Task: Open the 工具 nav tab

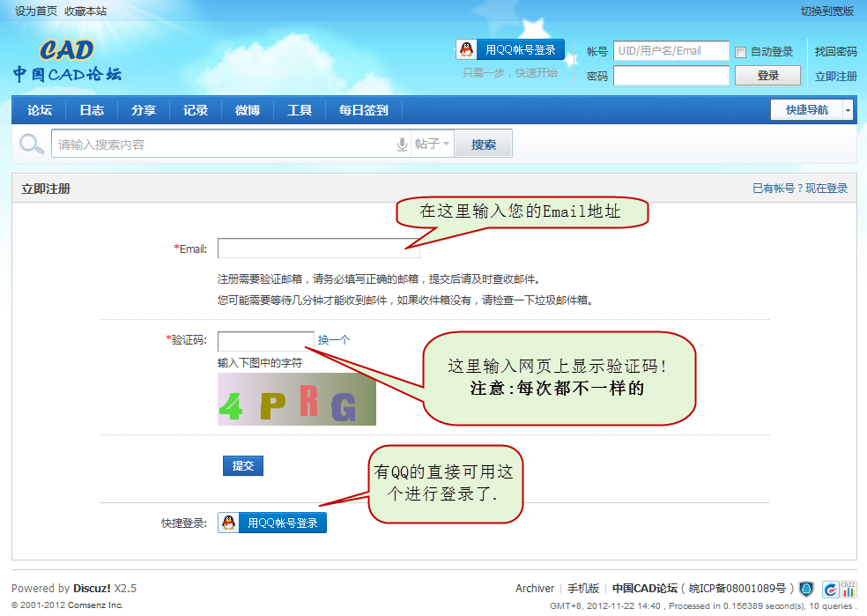Action: (x=300, y=110)
